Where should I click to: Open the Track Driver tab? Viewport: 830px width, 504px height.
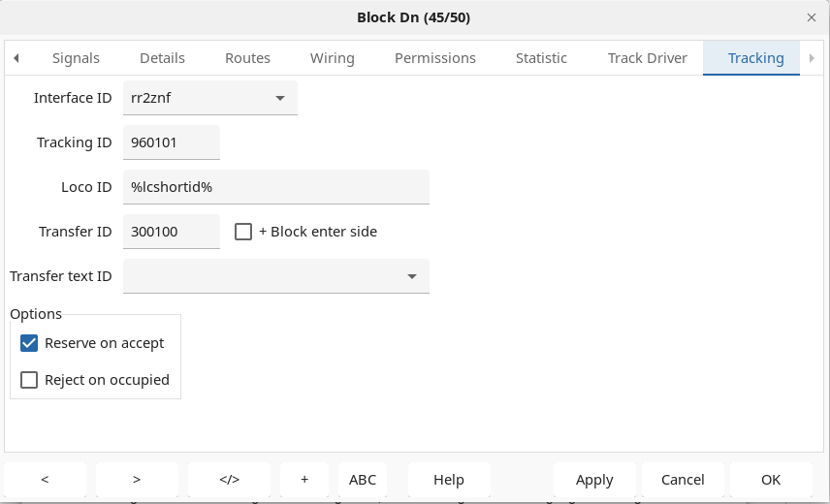coord(647,58)
